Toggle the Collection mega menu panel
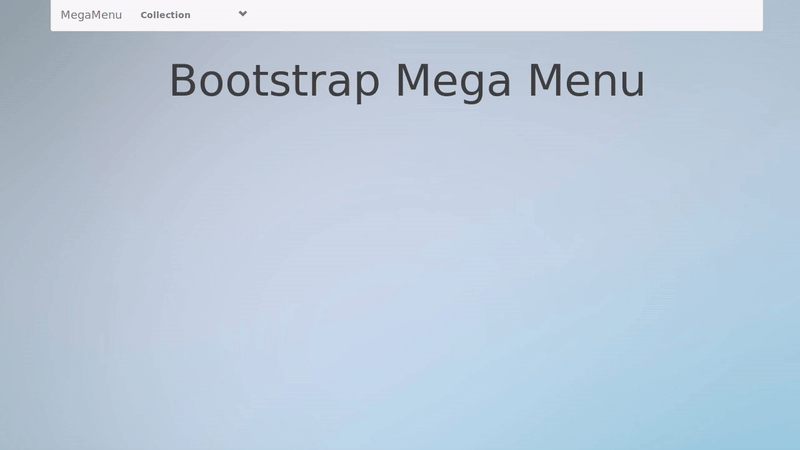 click(165, 15)
